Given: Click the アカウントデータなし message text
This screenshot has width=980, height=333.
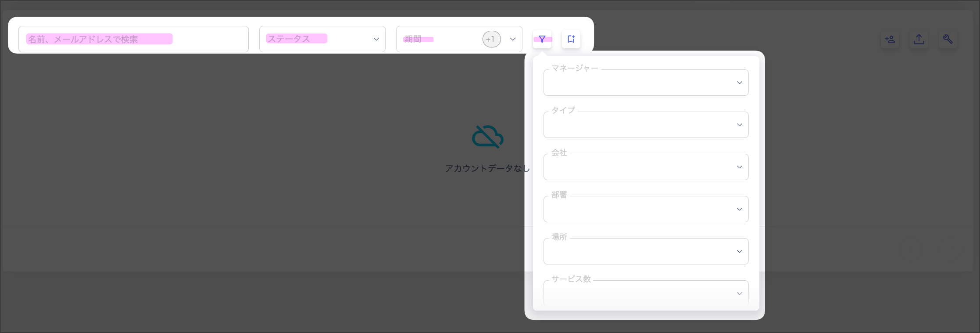Looking at the screenshot, I should [487, 169].
